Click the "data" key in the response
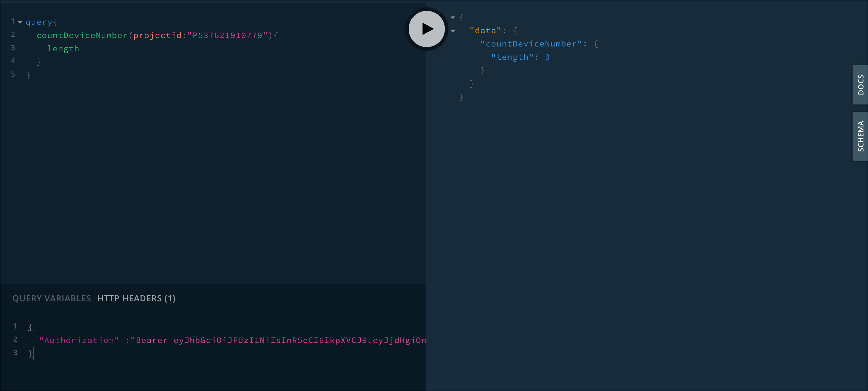Screen dimensions: 868x391 point(486,31)
